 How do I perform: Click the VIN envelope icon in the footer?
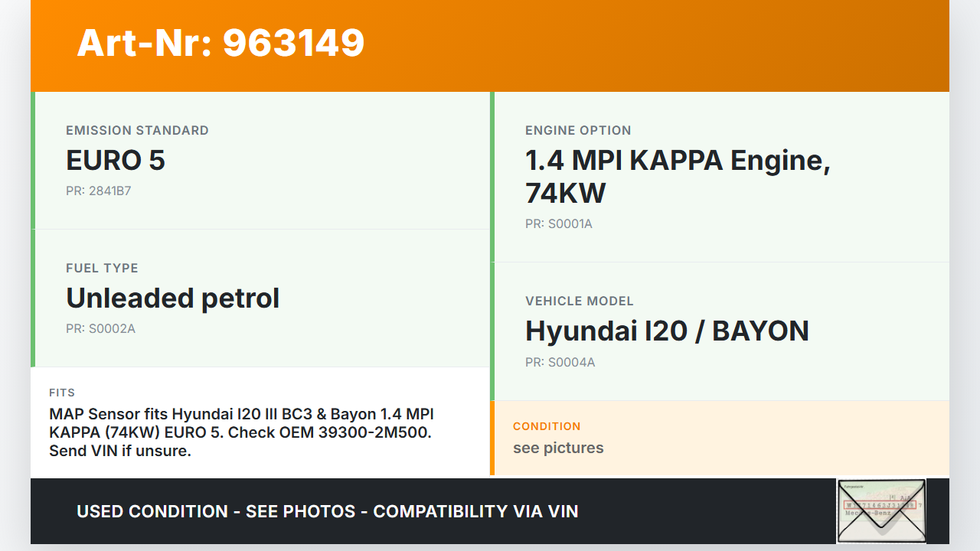881,510
